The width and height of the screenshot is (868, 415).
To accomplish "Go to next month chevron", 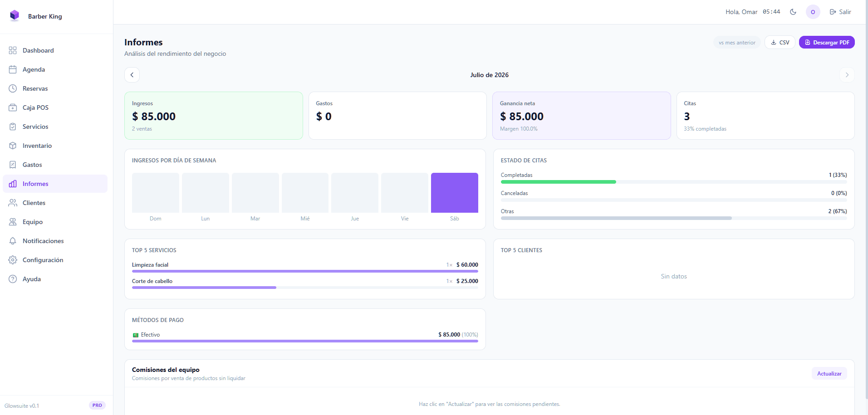I will (847, 75).
